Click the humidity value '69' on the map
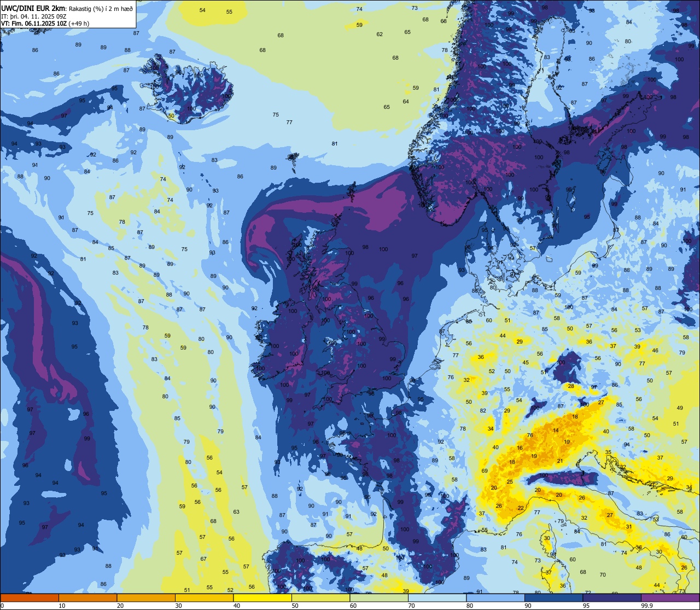This screenshot has height=610, width=700. point(485,471)
